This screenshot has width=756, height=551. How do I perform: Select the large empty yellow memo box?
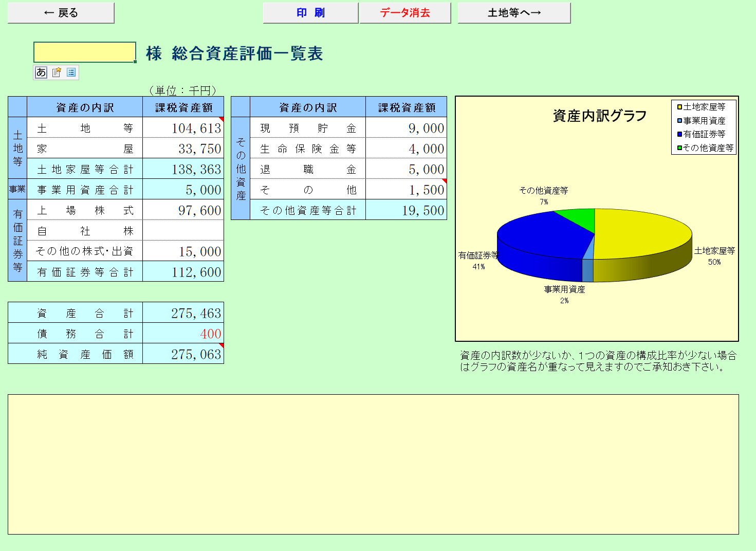[x=373, y=464]
